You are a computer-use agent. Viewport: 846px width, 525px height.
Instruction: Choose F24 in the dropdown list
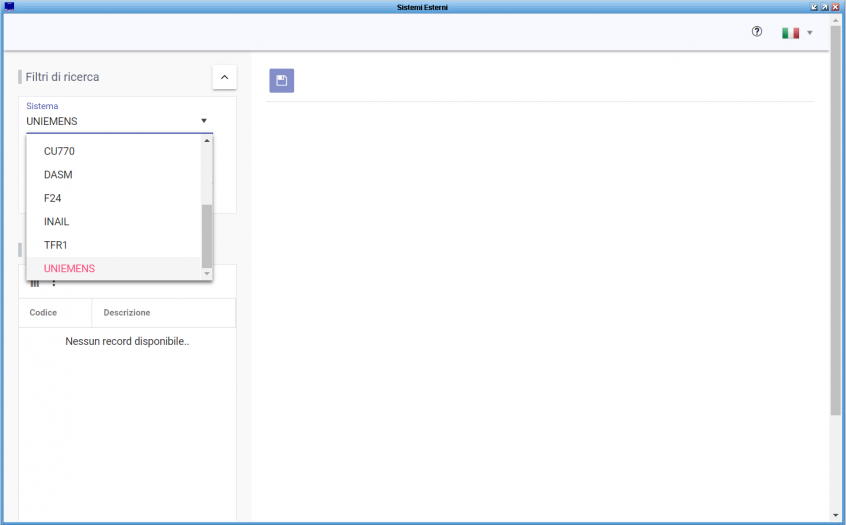click(x=114, y=198)
